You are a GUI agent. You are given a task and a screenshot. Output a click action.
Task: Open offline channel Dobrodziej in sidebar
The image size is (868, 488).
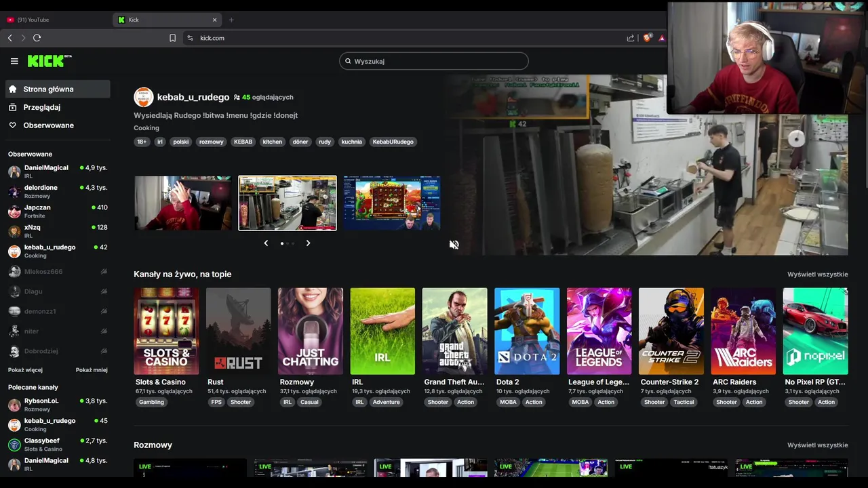pyautogui.click(x=58, y=351)
